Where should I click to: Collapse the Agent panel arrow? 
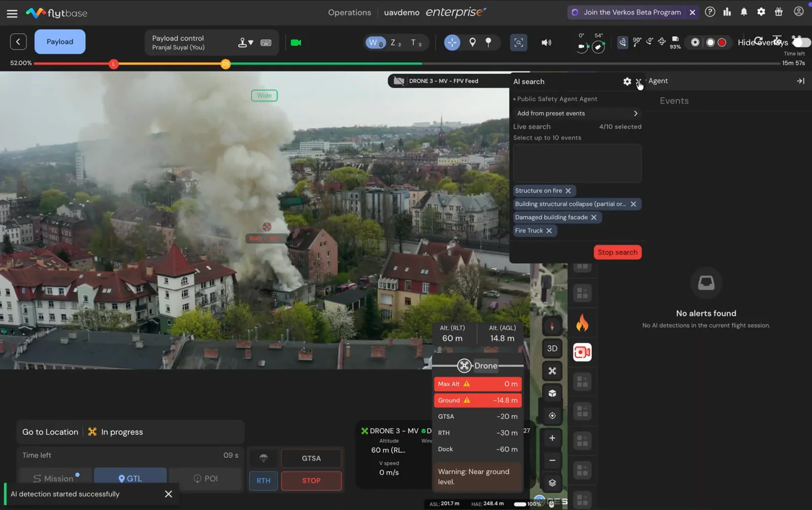coord(800,81)
